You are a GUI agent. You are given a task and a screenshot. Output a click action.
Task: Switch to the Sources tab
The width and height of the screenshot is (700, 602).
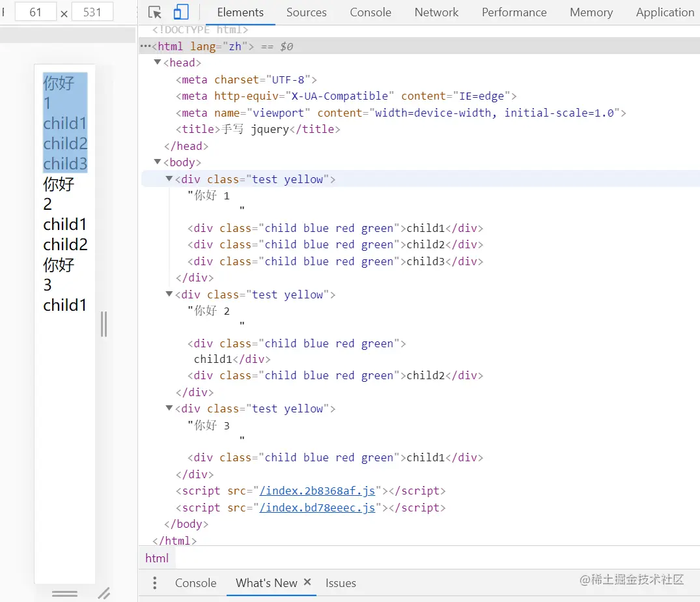coord(306,12)
